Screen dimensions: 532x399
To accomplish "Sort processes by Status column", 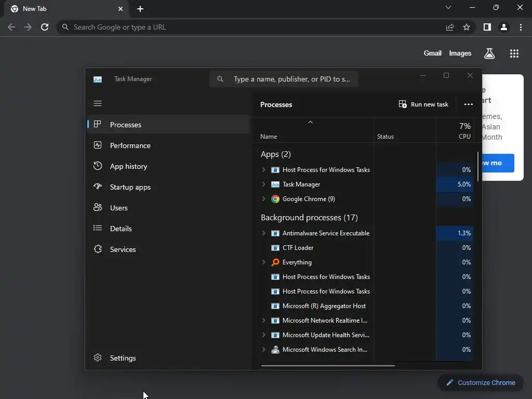I will pyautogui.click(x=405, y=130).
